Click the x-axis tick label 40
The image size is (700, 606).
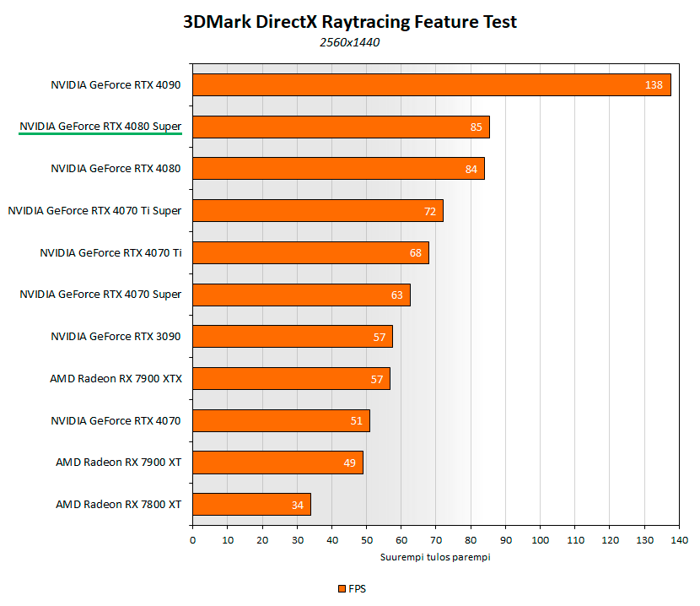pos(332,540)
